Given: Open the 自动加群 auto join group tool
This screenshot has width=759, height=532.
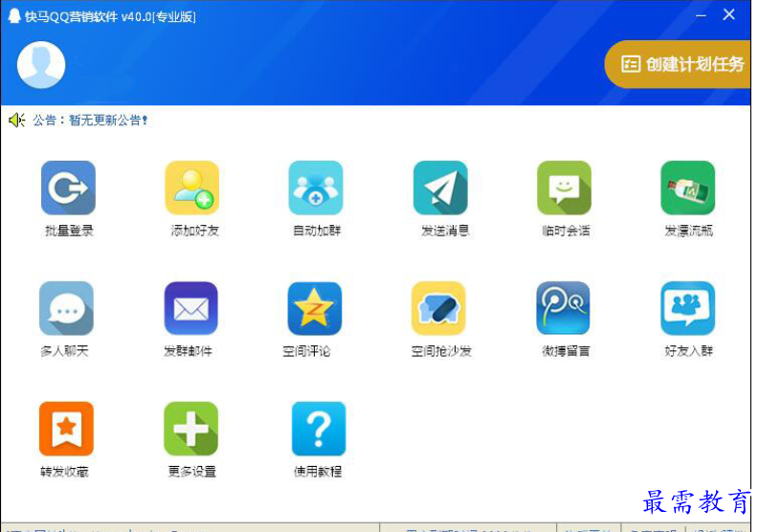Looking at the screenshot, I should coord(316,188).
